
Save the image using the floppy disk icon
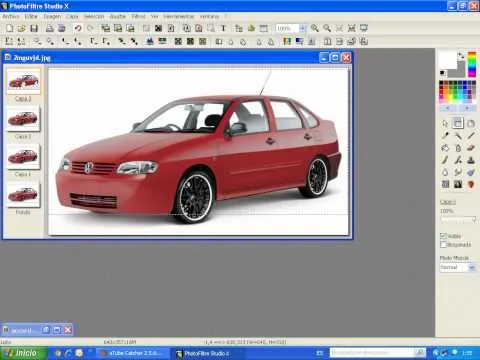pyautogui.click(x=34, y=28)
